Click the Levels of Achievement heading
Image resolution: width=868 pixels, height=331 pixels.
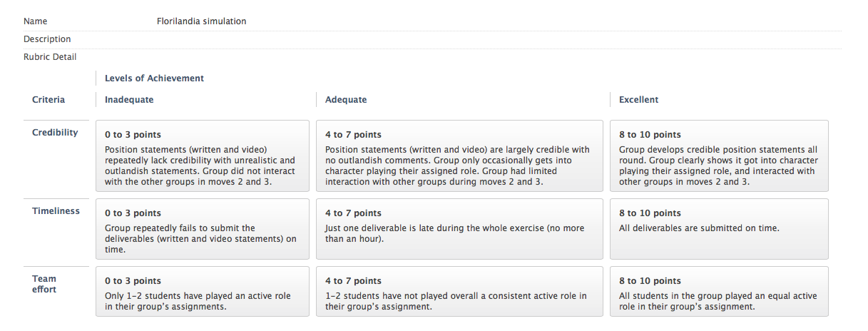154,78
